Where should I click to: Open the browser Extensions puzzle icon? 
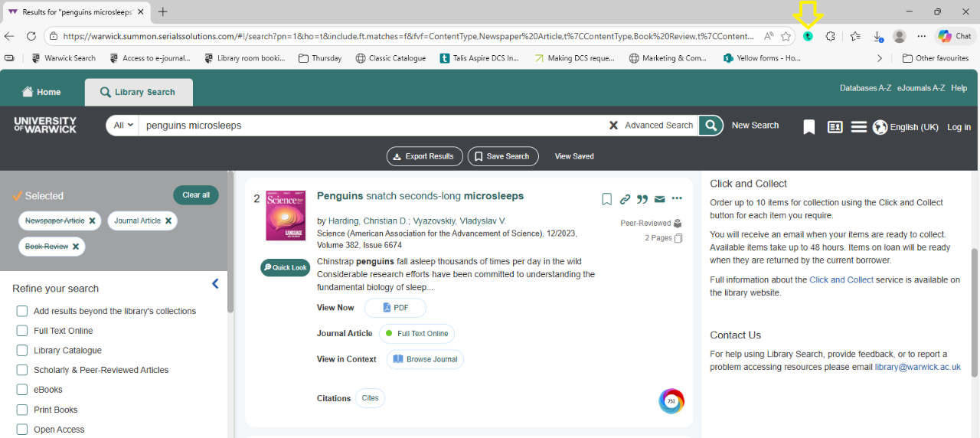tap(830, 36)
